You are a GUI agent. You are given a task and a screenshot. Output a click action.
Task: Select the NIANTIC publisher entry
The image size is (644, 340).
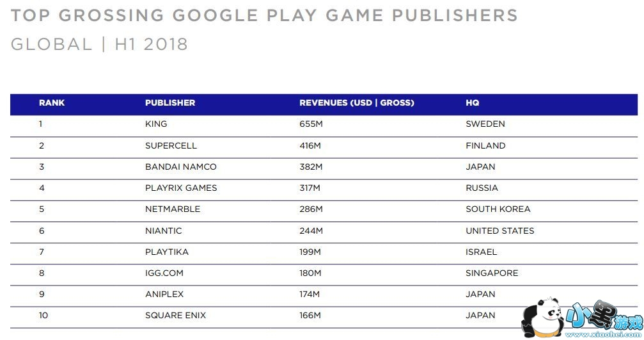(163, 231)
